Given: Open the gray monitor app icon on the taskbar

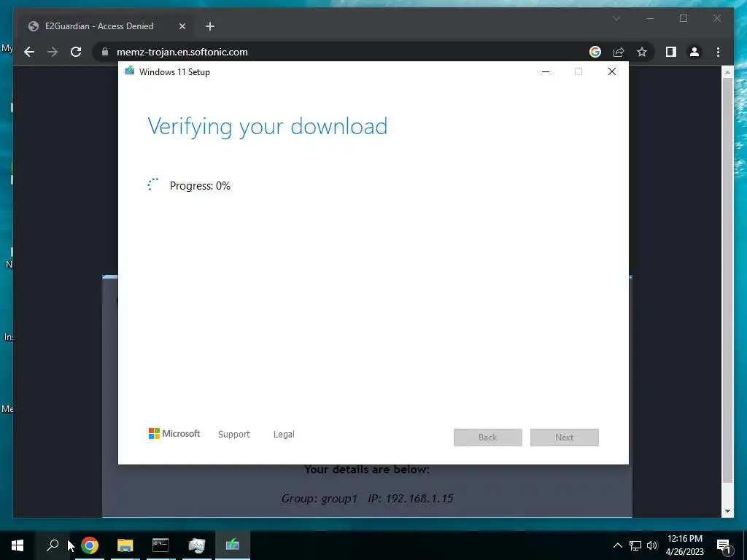Looking at the screenshot, I should (x=196, y=545).
